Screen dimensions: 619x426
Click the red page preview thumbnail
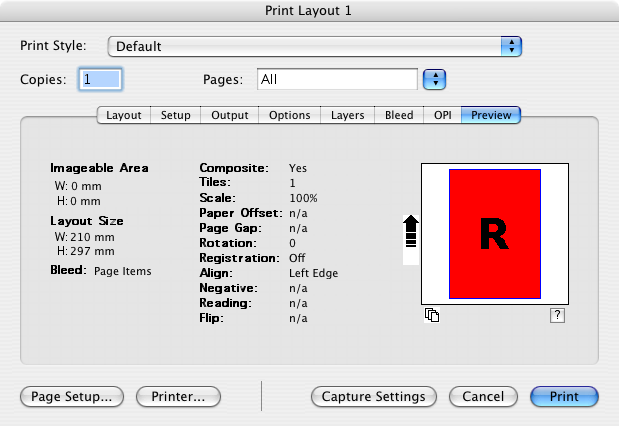point(494,234)
